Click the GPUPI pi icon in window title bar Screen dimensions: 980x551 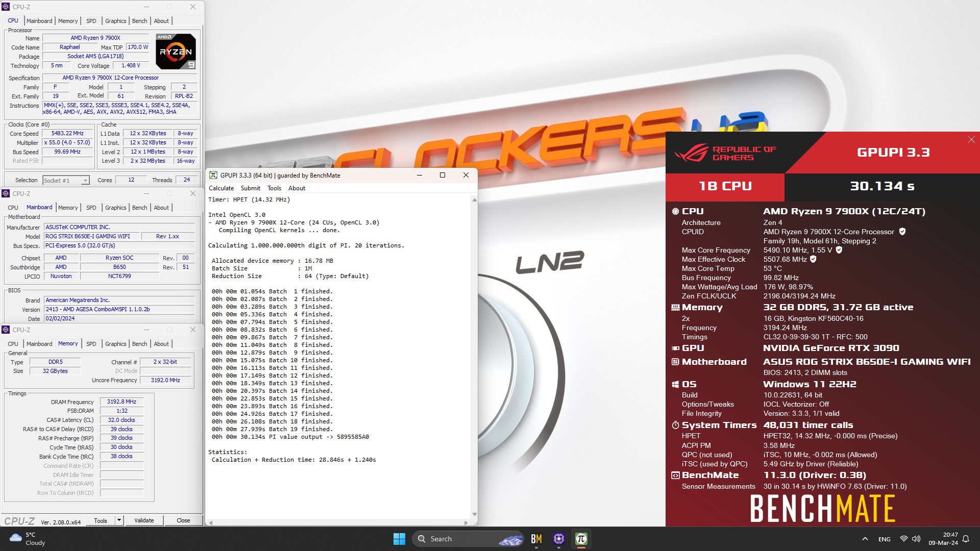tap(213, 175)
